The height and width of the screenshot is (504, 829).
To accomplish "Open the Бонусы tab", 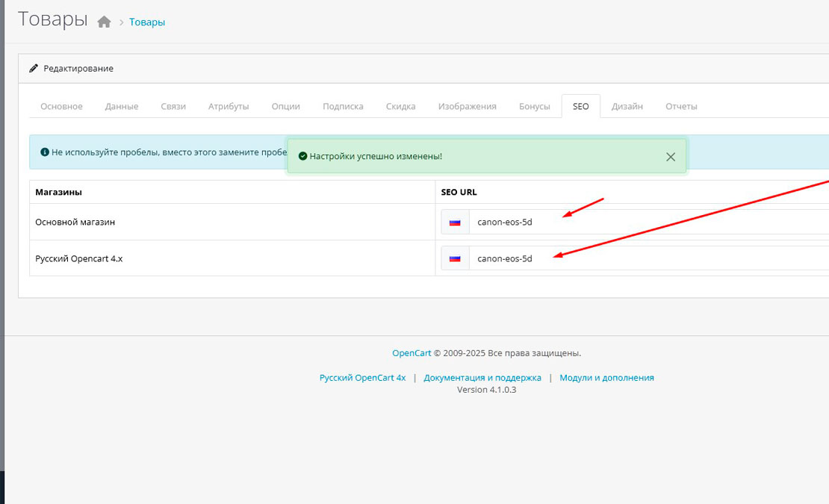I will [x=535, y=106].
